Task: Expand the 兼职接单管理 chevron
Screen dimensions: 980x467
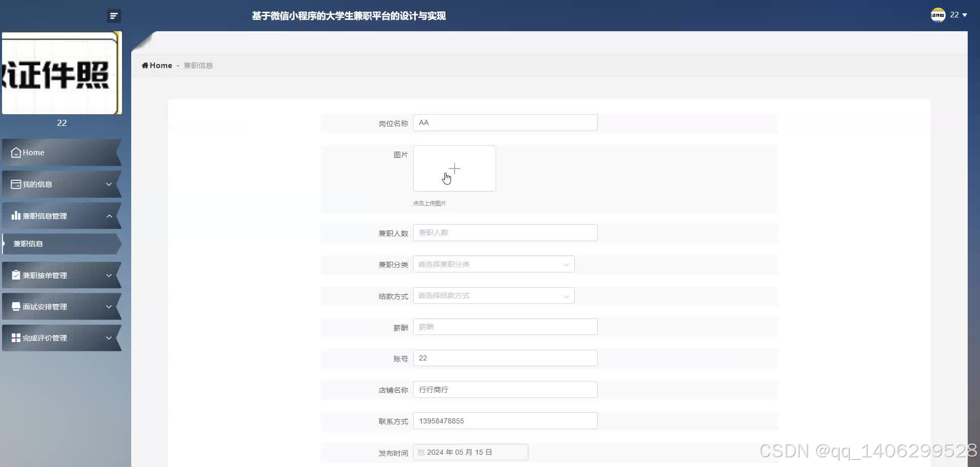Action: tap(109, 275)
